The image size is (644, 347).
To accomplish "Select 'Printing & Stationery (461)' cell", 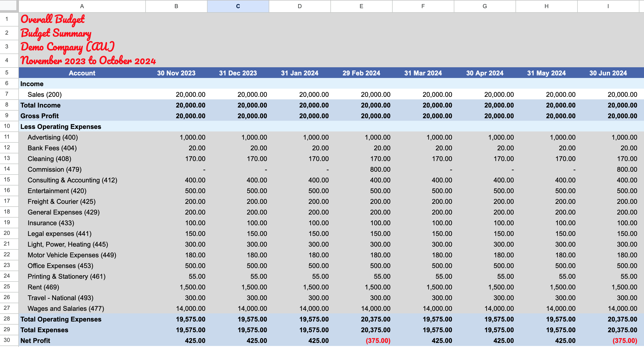I will click(x=82, y=276).
